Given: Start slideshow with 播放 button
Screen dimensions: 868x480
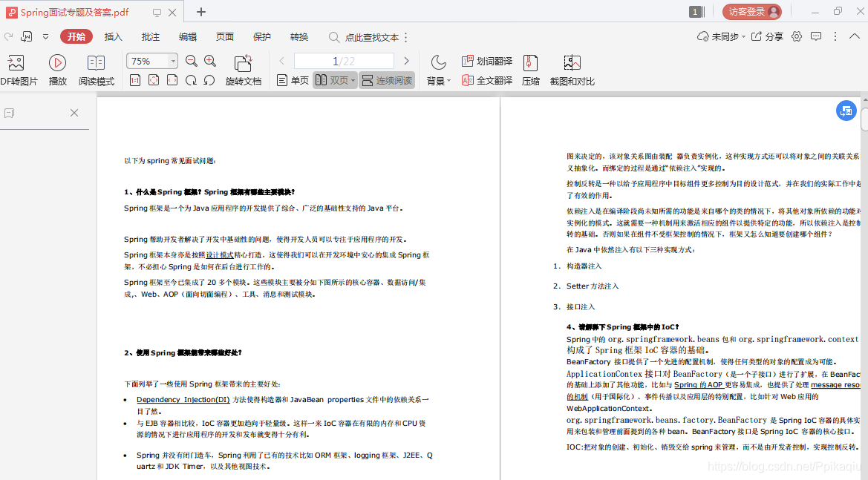Looking at the screenshot, I should tap(58, 70).
